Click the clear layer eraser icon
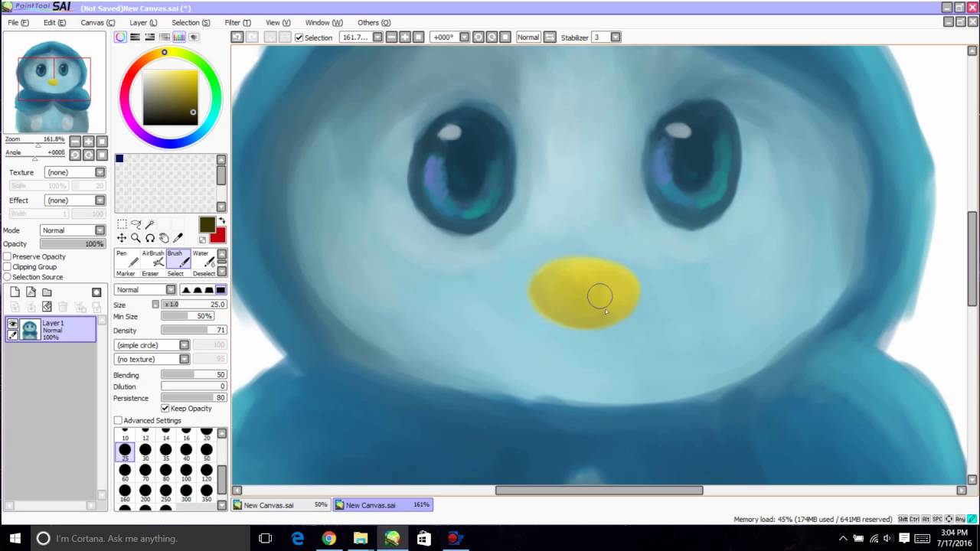The image size is (980, 551). tap(47, 307)
